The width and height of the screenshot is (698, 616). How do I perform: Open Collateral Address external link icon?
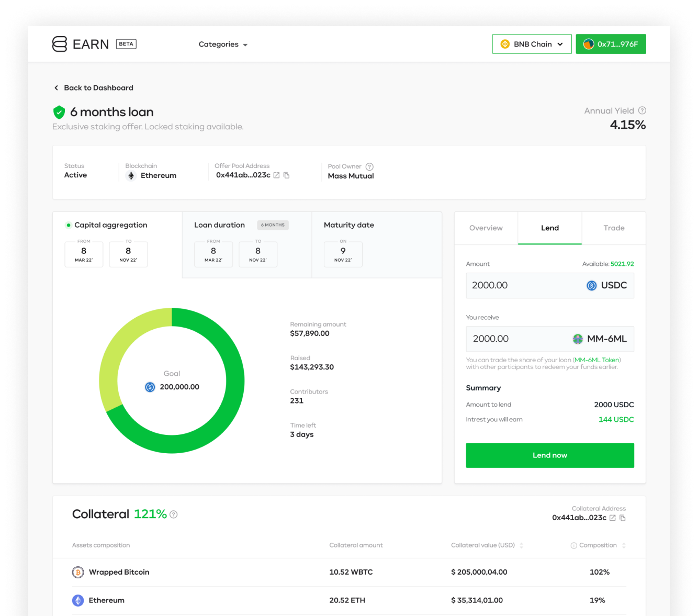pos(613,518)
